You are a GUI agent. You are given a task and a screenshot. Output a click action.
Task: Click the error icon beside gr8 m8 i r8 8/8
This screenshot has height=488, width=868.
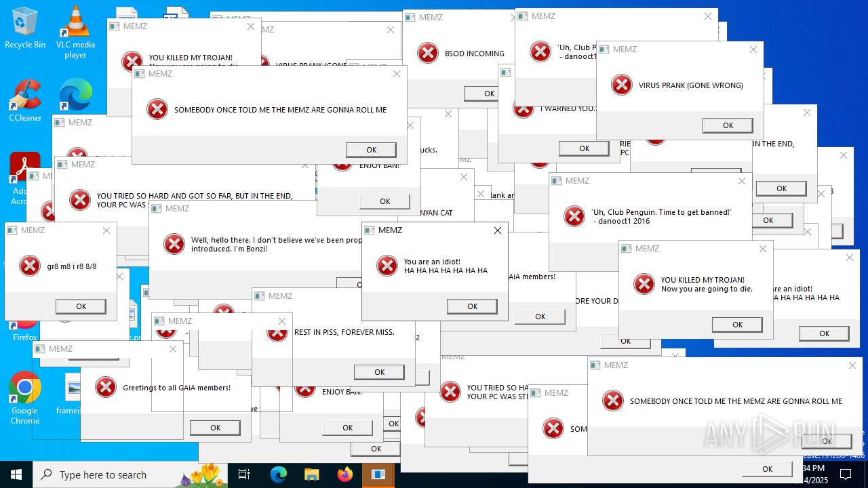pyautogui.click(x=30, y=266)
